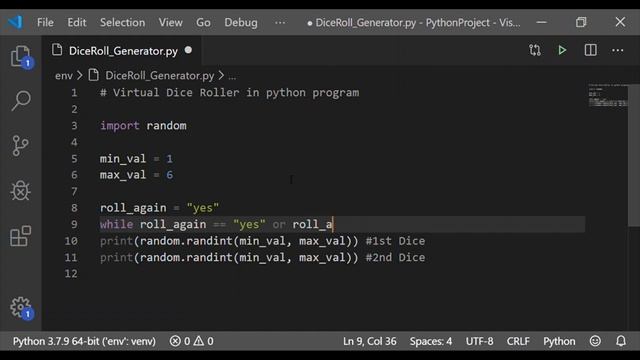640x360 pixels.
Task: Click the 'while' keyword on line 9
Action: [x=116, y=224]
